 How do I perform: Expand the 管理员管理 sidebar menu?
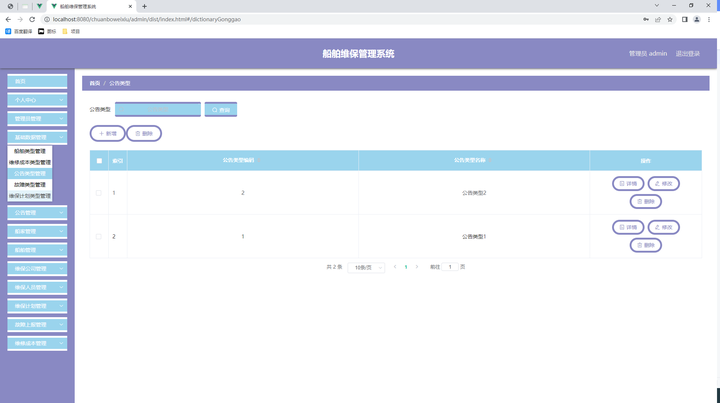[x=37, y=118]
